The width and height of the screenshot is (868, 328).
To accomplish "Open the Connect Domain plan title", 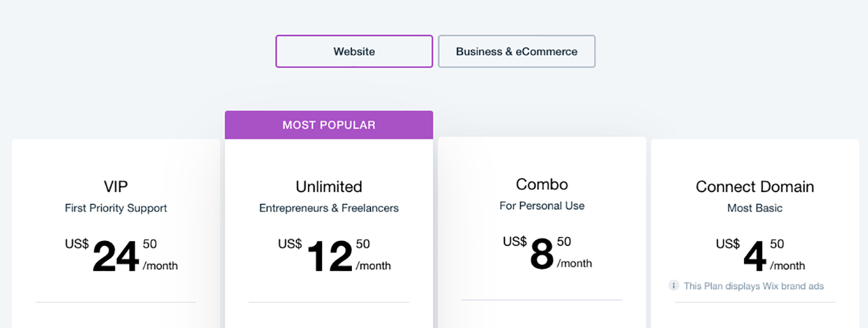I will tap(755, 187).
